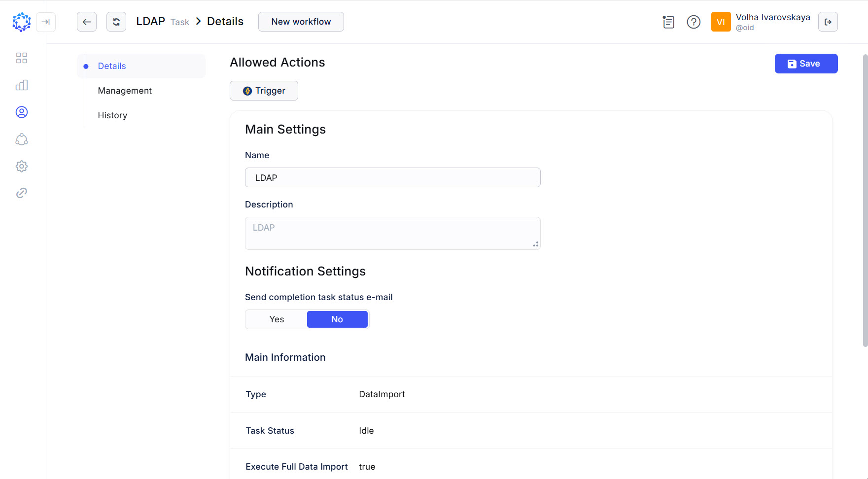Save the LDAP task settings
Image resolution: width=868 pixels, height=479 pixels.
coord(806,63)
